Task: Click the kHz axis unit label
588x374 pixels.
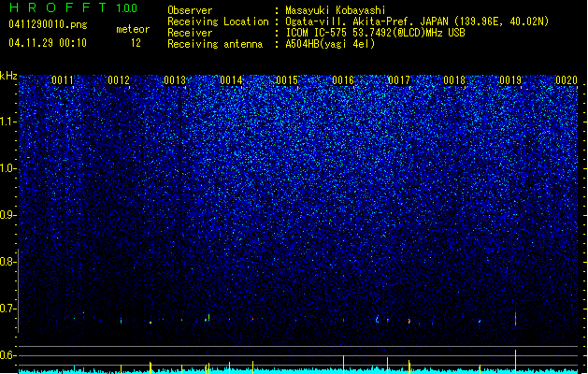Action: tap(8, 76)
